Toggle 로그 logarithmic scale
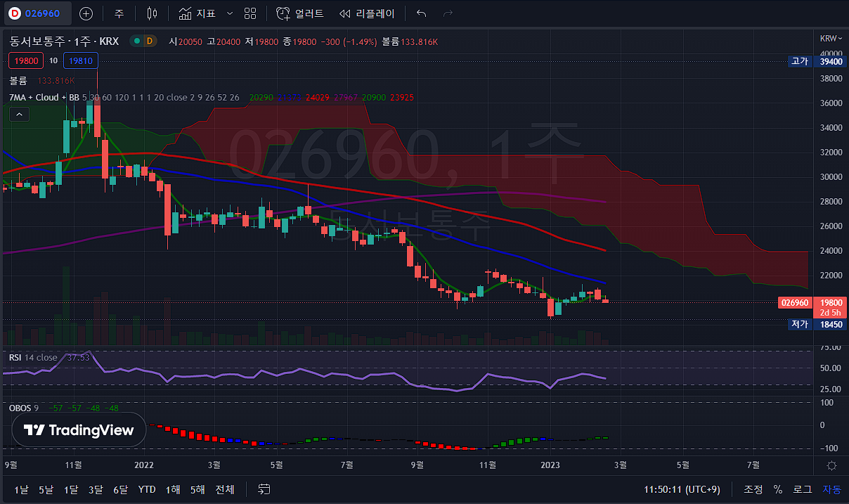Viewport: 849px width, 504px height. click(802, 489)
